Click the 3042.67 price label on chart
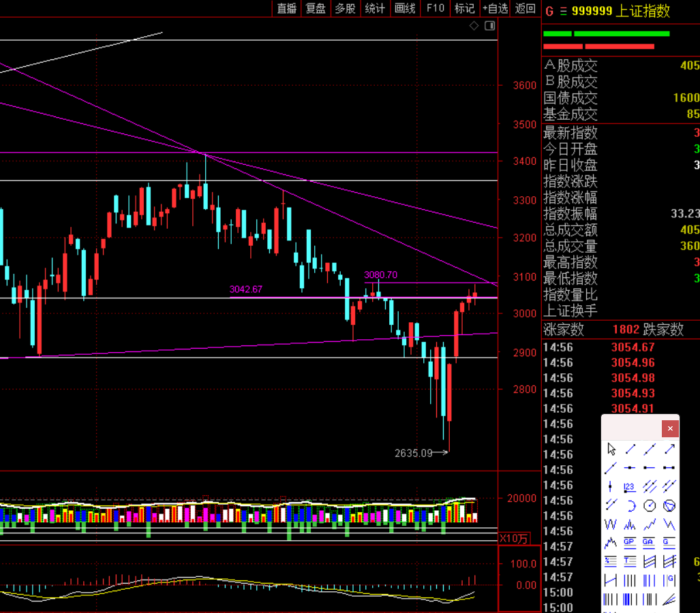 click(245, 289)
